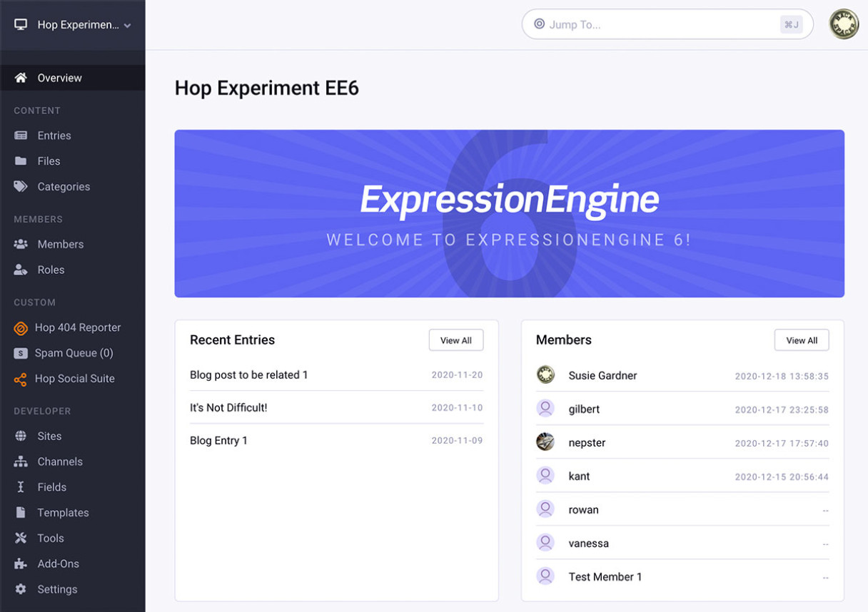Click the Channels icon under Developer
The width and height of the screenshot is (868, 612).
tap(20, 461)
